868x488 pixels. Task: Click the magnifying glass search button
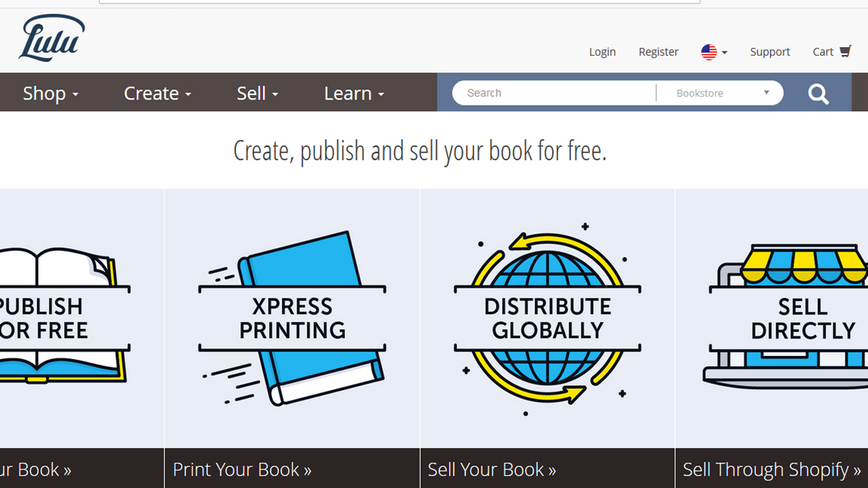click(x=818, y=94)
